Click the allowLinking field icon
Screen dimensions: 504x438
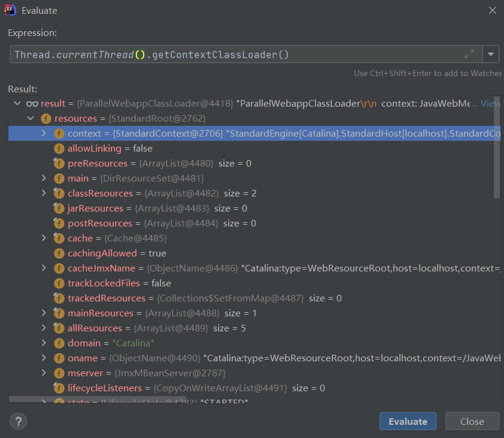59,149
